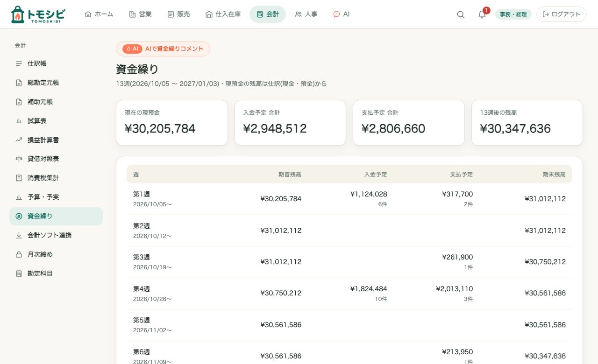
Task: Click the 第2週 row label
Action: coord(142,226)
